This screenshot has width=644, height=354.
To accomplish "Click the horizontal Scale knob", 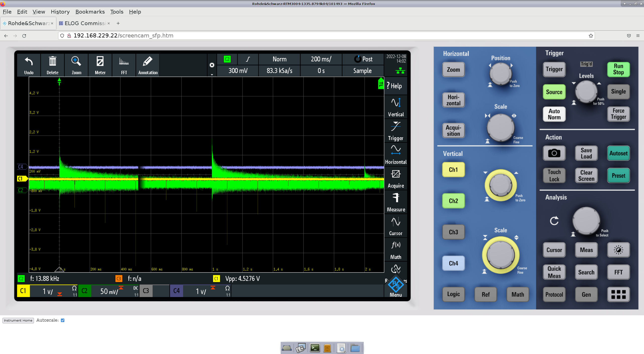I will coord(500,128).
